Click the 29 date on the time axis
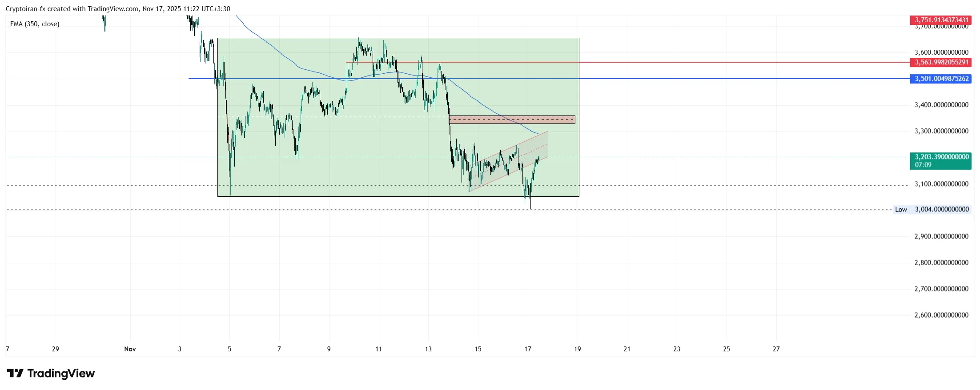Screen dimensions: 980x390 tap(56, 349)
